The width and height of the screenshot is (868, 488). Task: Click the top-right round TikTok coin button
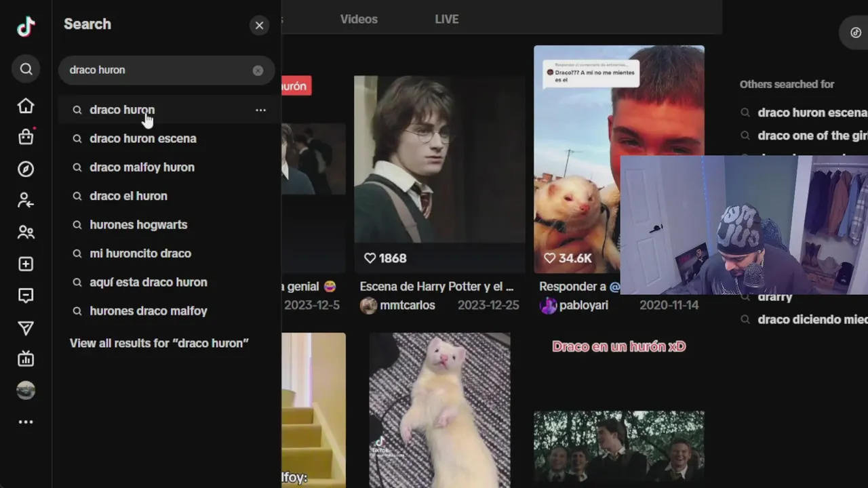point(856,33)
